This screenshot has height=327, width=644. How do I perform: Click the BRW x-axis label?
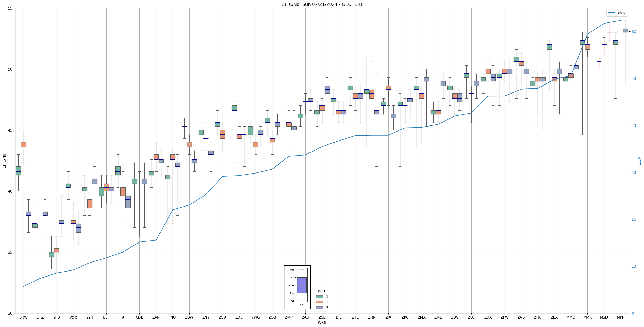click(x=23, y=317)
